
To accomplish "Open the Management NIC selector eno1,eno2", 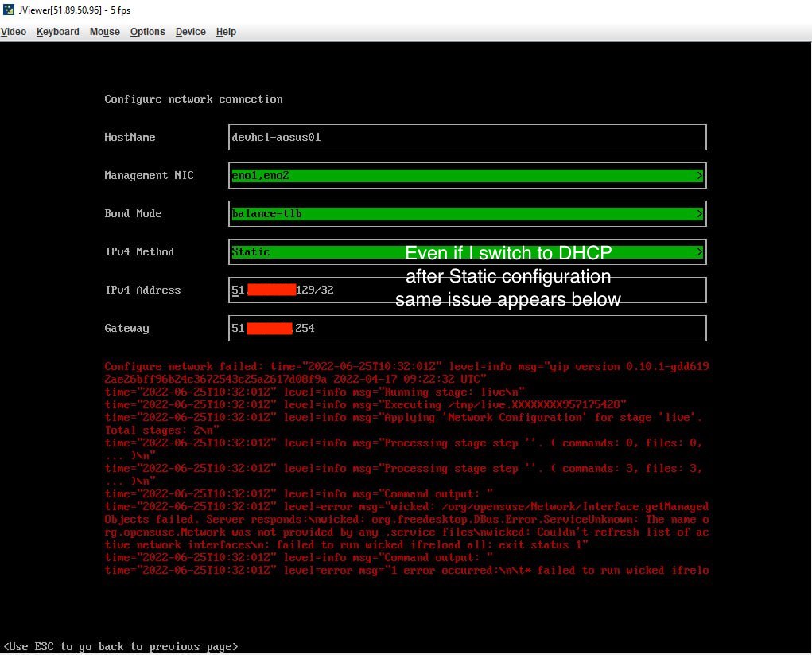I will (x=467, y=176).
